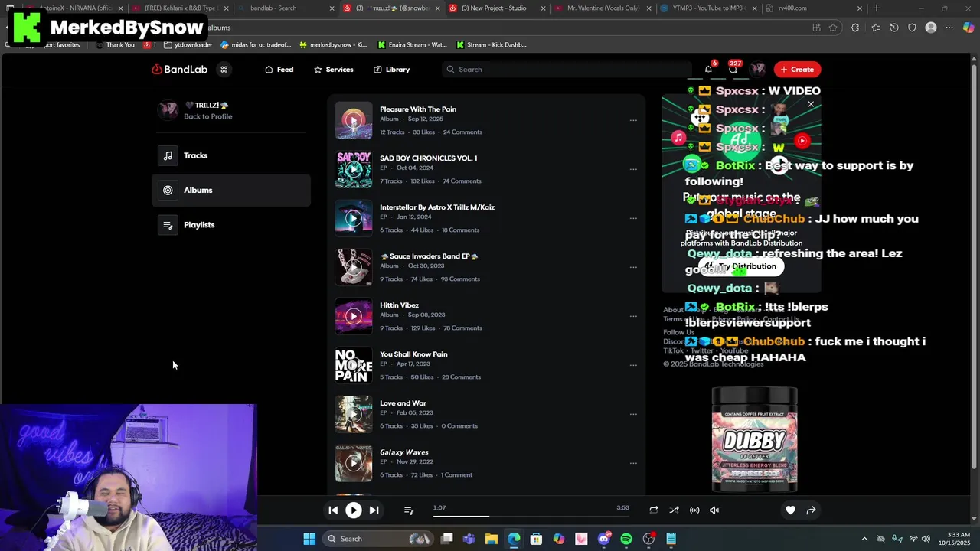Play SAD BOY CHRONICLES VOL. 1 cover
The height and width of the screenshot is (551, 980).
click(x=353, y=169)
